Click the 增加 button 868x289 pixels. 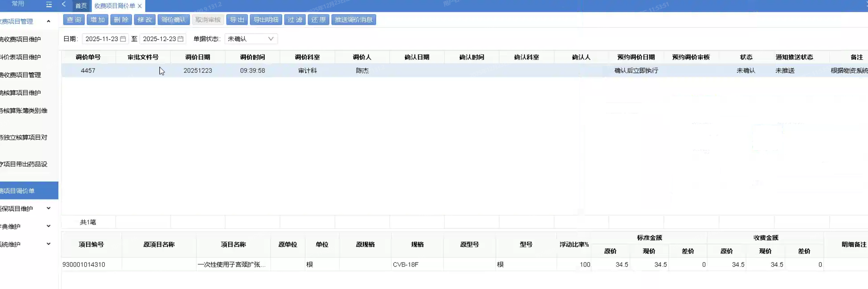point(97,20)
